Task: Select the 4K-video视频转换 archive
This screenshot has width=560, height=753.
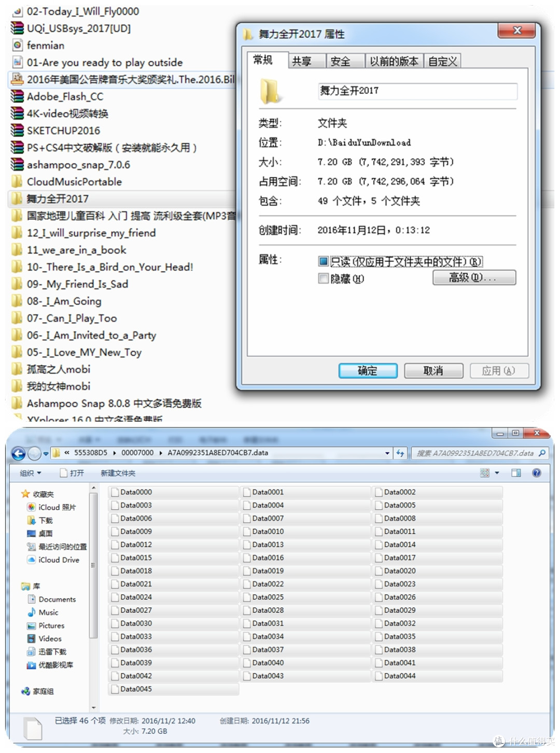Action: [x=60, y=114]
